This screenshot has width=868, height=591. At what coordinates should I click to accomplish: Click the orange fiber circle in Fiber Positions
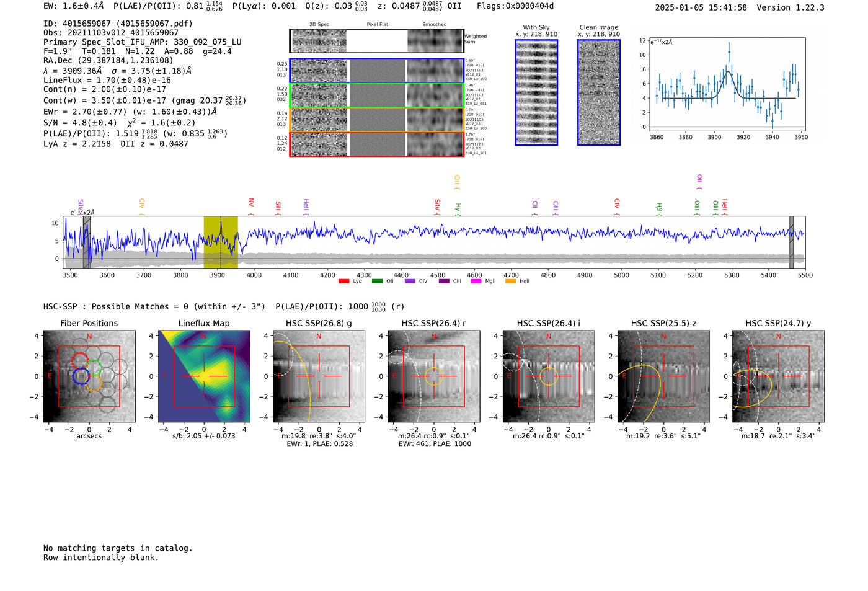pos(94,383)
